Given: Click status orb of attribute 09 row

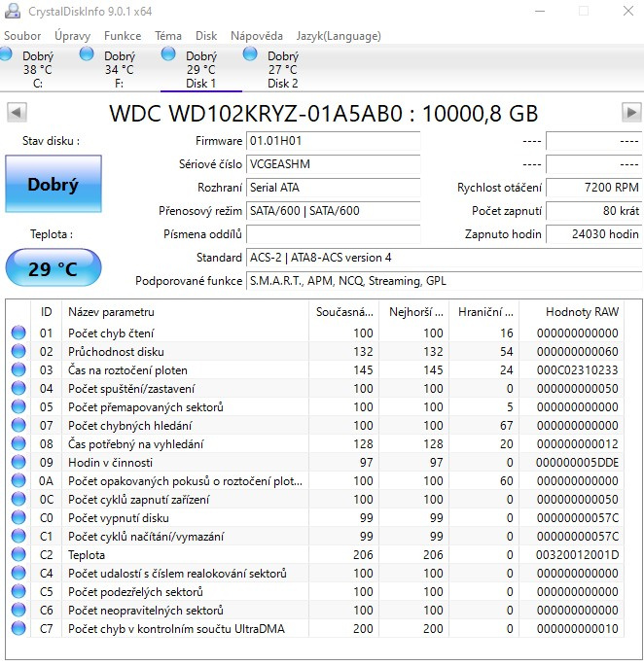Looking at the screenshot, I should pos(18,462).
